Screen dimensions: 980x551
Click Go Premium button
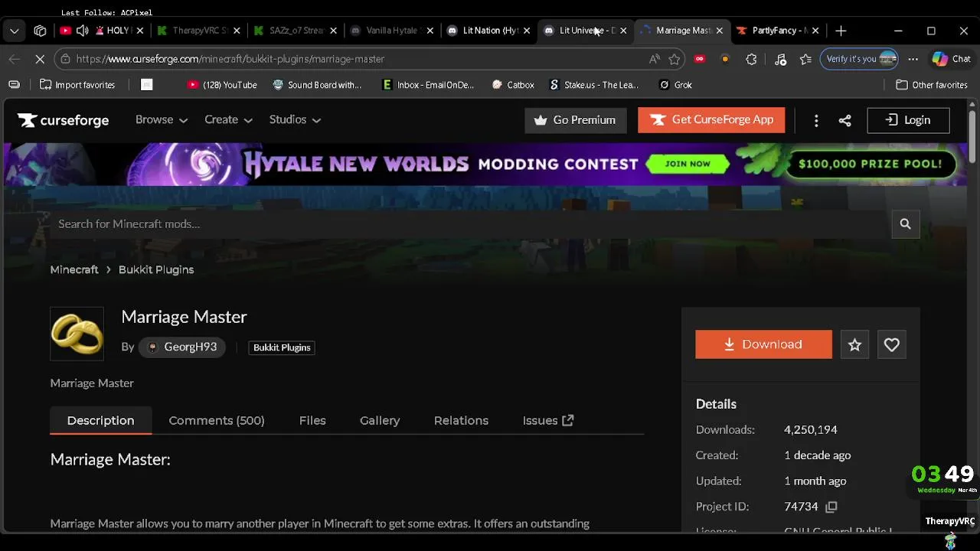pyautogui.click(x=575, y=120)
